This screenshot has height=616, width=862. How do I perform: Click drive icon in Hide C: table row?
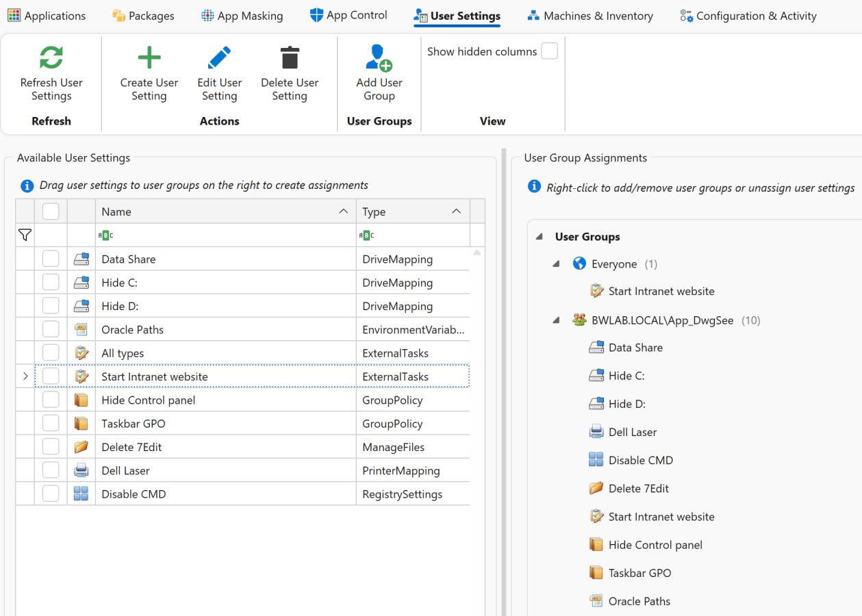(x=81, y=283)
